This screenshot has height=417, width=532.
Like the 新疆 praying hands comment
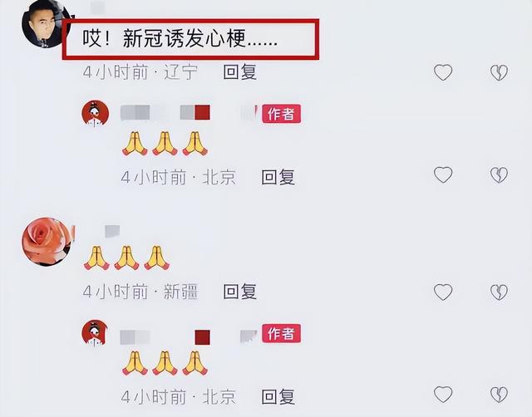pyautogui.click(x=443, y=292)
